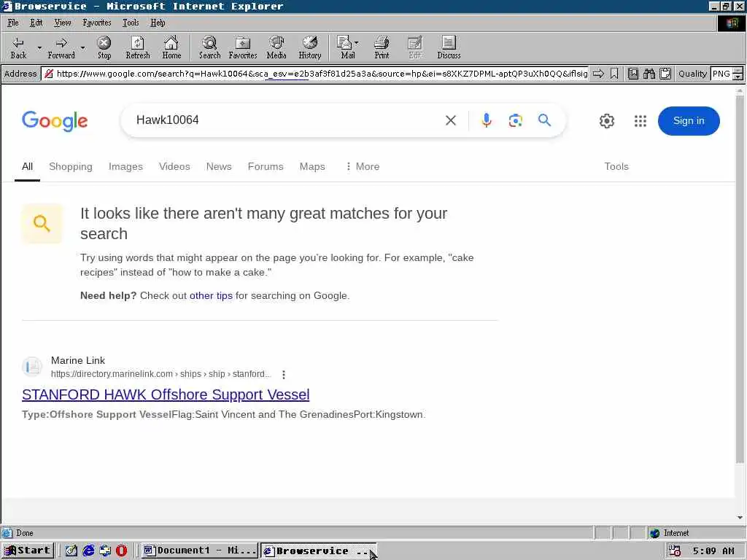Switch to the Forums results tab
The height and width of the screenshot is (560, 747).
[x=266, y=167]
